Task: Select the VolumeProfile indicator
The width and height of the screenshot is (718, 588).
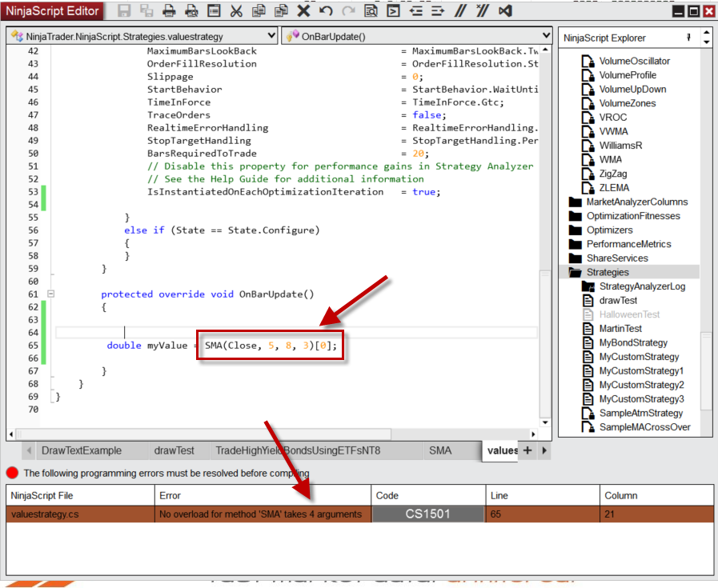Action: click(x=620, y=75)
